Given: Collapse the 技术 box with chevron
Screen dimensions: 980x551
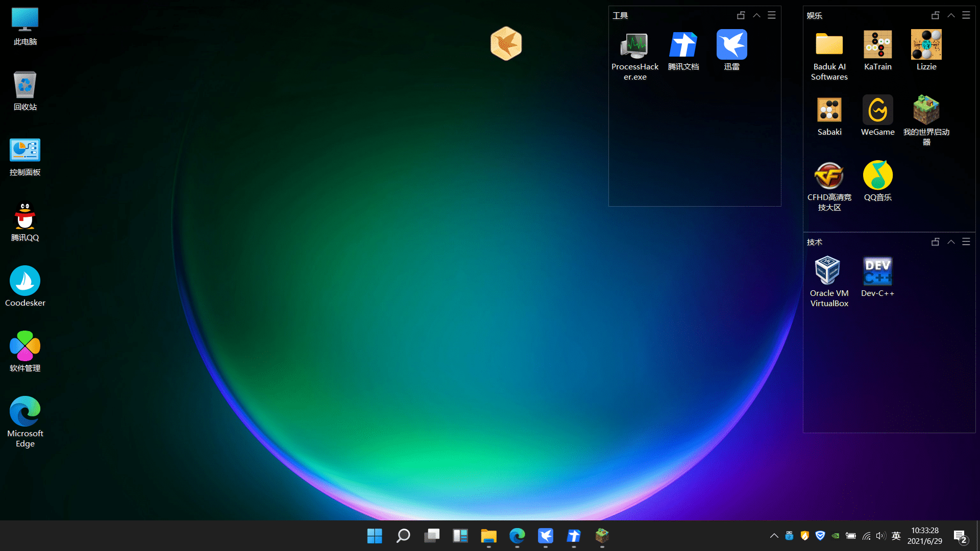Looking at the screenshot, I should coord(951,242).
